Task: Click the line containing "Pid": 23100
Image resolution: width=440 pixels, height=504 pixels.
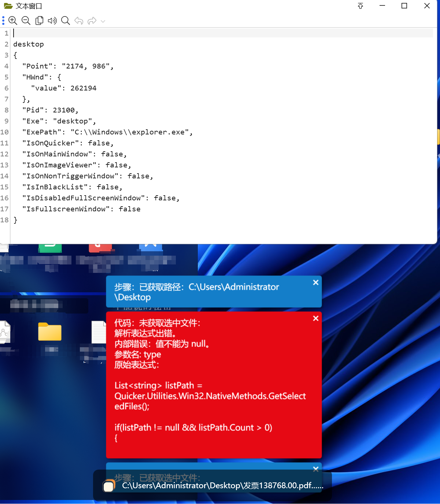Action: 50,110
